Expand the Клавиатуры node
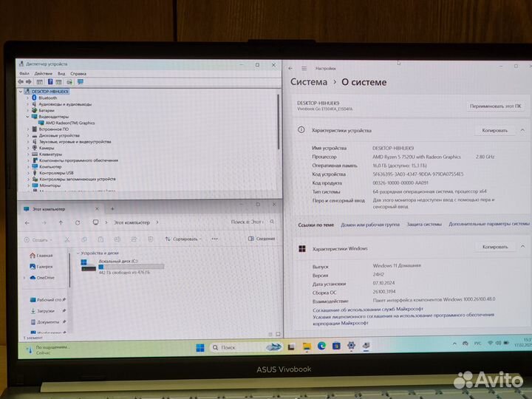Viewport: 532px width, 399px height. click(x=28, y=154)
